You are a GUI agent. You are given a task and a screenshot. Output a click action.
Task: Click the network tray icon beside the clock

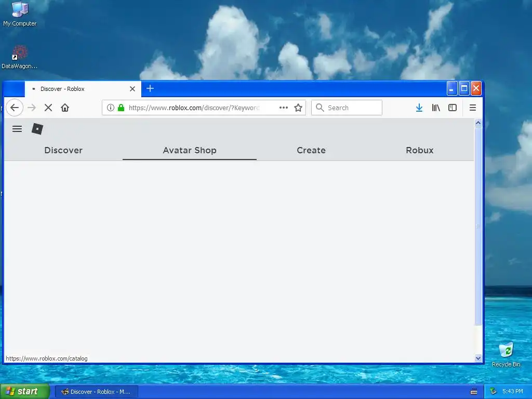(x=494, y=391)
